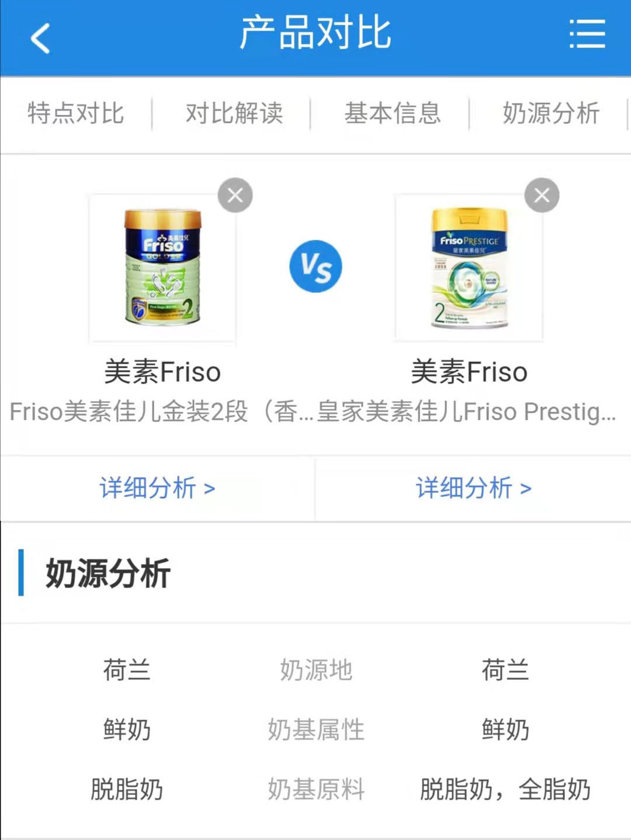
Task: Open 详细分析 for the right product
Action: [473, 488]
